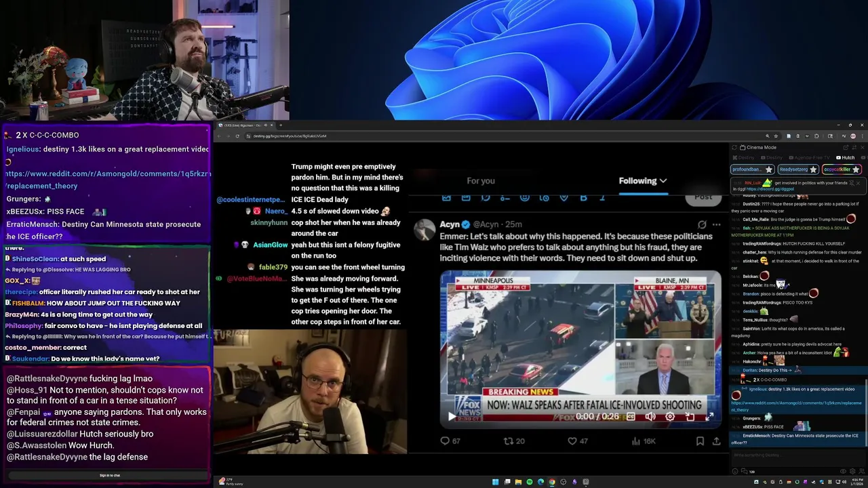Switch to the Hutch stream tab
868x488 pixels.
(x=846, y=158)
